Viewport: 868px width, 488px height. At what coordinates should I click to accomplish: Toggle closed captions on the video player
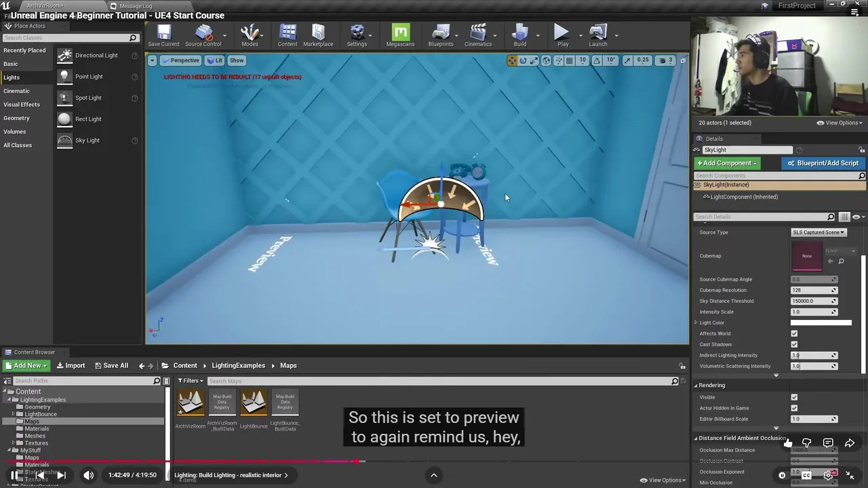(806, 475)
